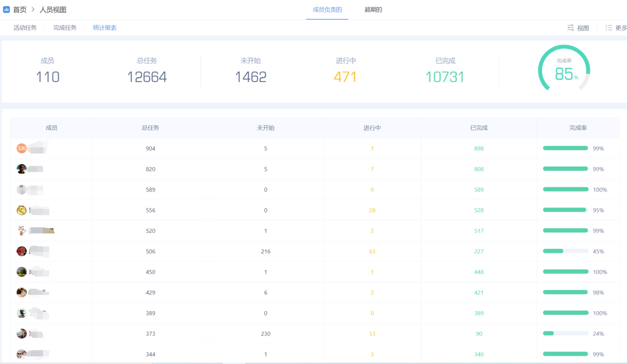Sort by 未开始 column header

click(265, 128)
